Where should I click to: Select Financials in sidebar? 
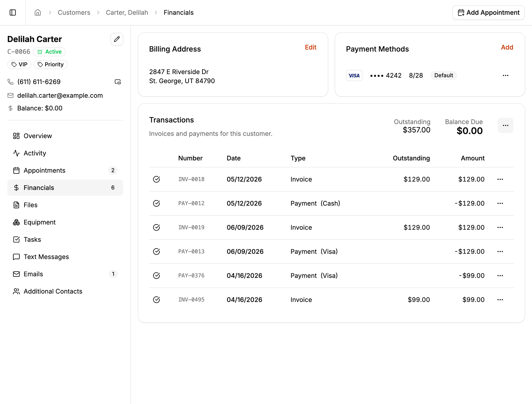(65, 188)
